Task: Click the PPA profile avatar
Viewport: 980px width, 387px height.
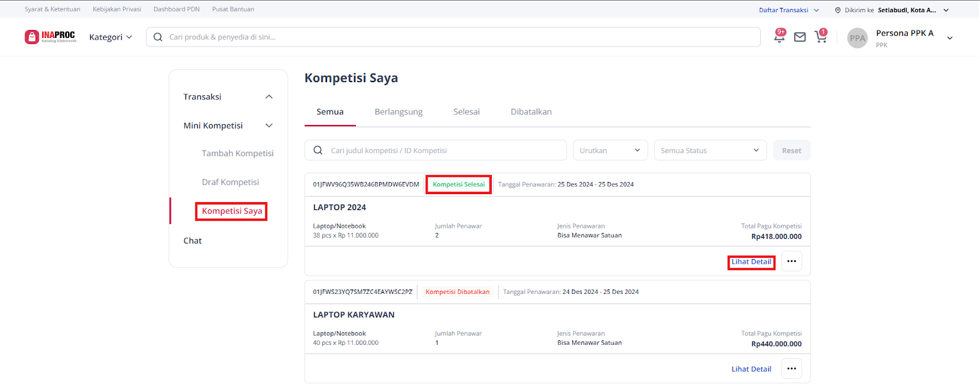Action: coord(858,38)
